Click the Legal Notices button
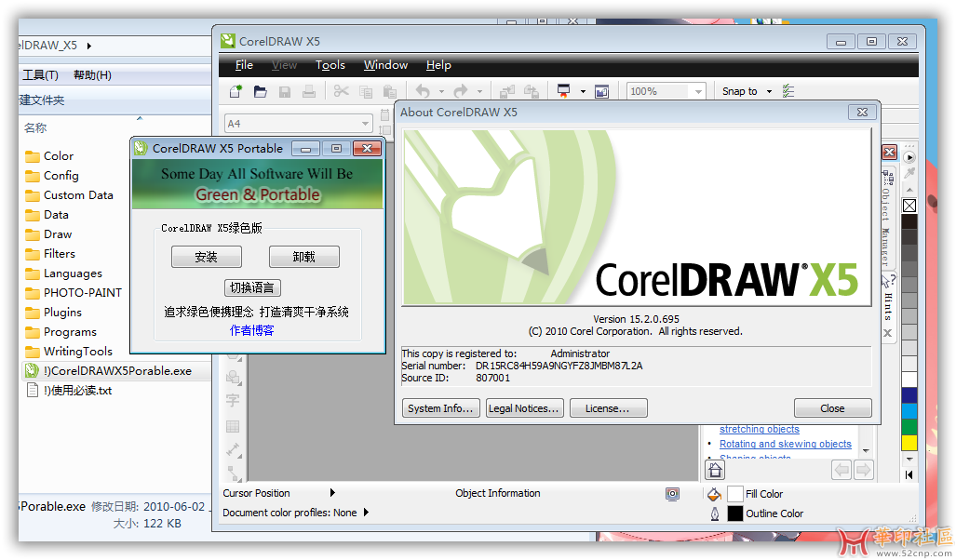This screenshot has width=956, height=560. (524, 408)
